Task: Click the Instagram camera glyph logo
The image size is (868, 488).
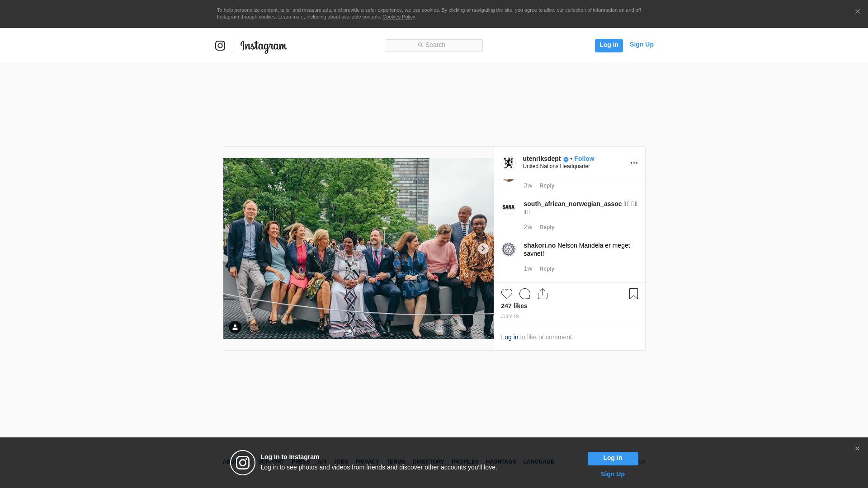Action: [220, 46]
